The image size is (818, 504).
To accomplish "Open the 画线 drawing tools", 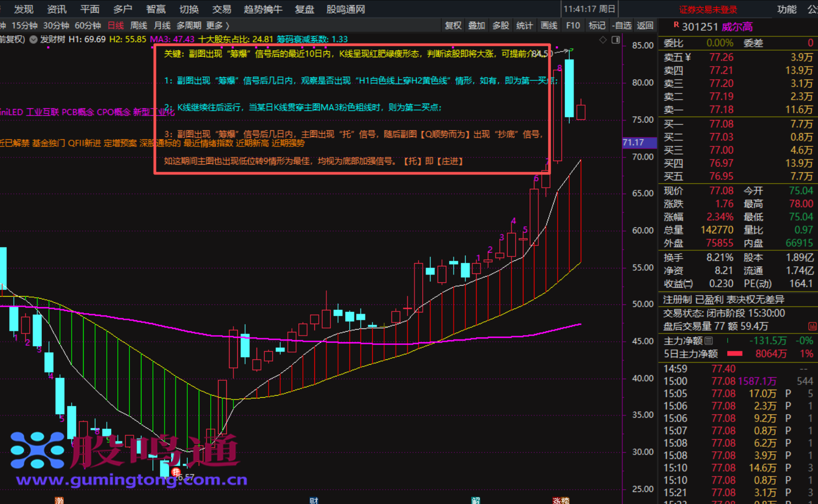I will (549, 25).
